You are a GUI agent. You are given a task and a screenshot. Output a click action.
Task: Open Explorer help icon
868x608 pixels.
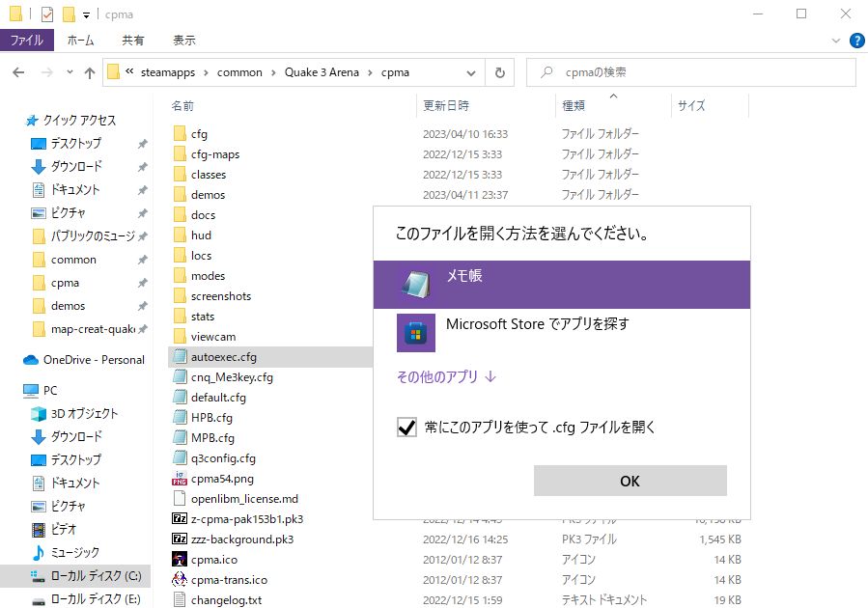pos(857,41)
